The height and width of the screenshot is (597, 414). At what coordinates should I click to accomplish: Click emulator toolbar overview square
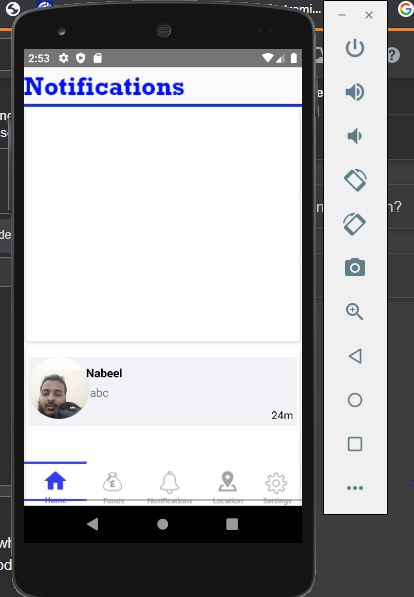click(x=355, y=444)
